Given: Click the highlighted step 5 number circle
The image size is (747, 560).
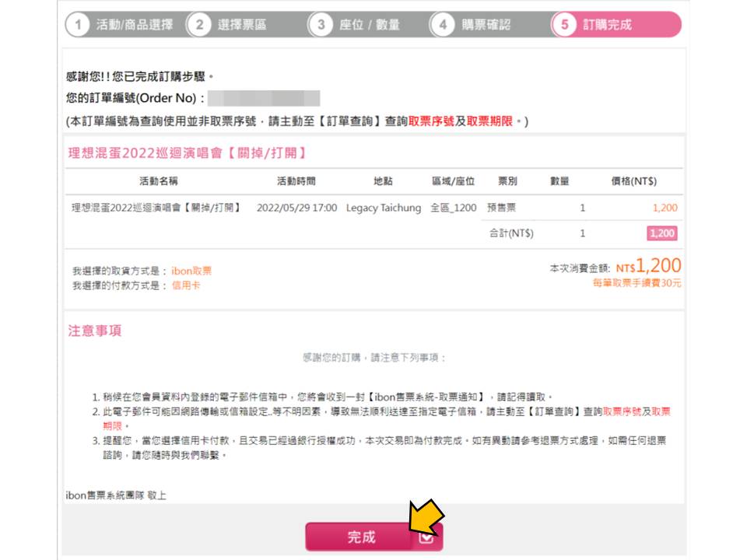Looking at the screenshot, I should click(564, 25).
